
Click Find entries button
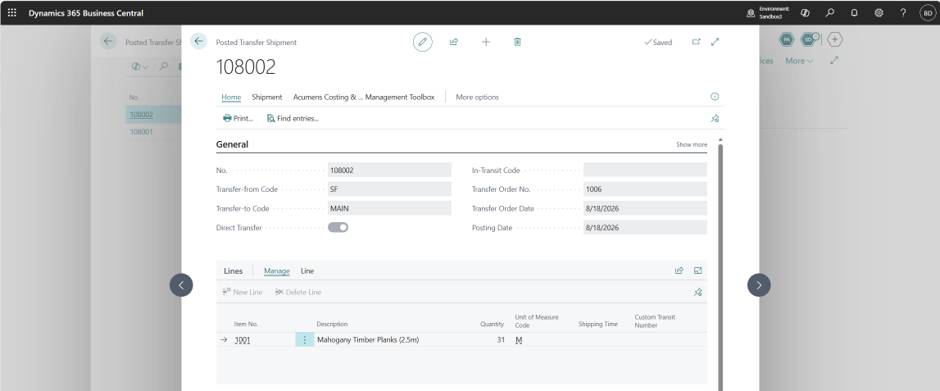[293, 119]
